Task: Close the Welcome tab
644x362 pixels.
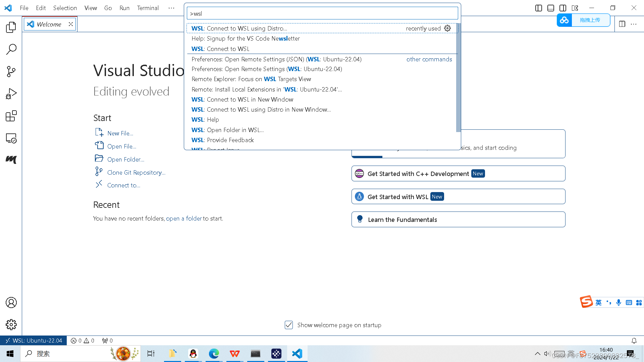Action: click(x=71, y=24)
